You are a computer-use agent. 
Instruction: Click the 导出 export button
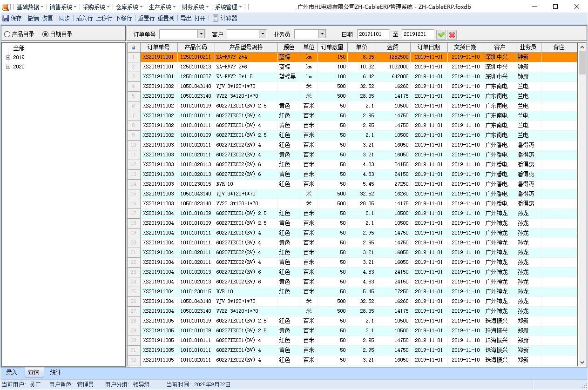pos(186,18)
